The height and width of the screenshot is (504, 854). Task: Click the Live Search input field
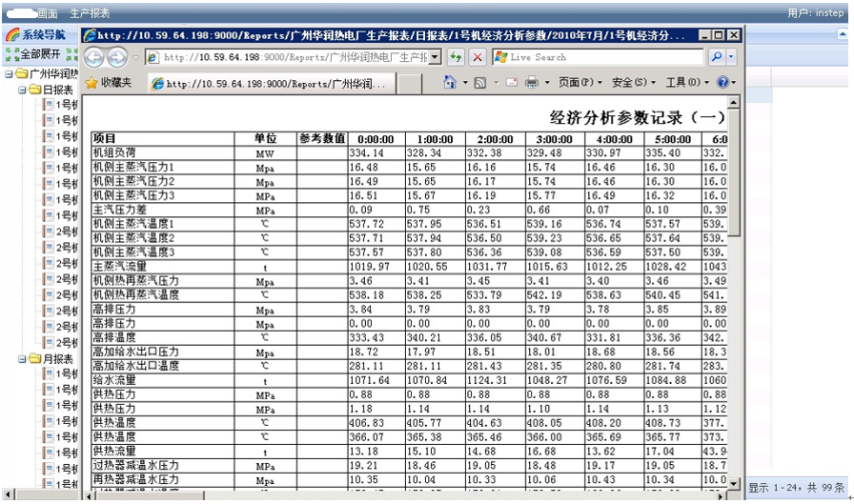(x=598, y=56)
